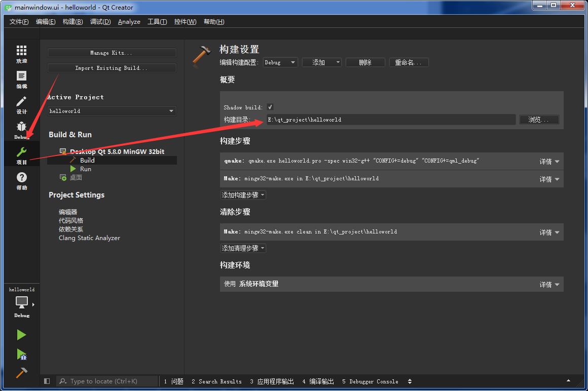The height and width of the screenshot is (391, 588).
Task: Select the Run item under the kit
Action: pos(86,169)
